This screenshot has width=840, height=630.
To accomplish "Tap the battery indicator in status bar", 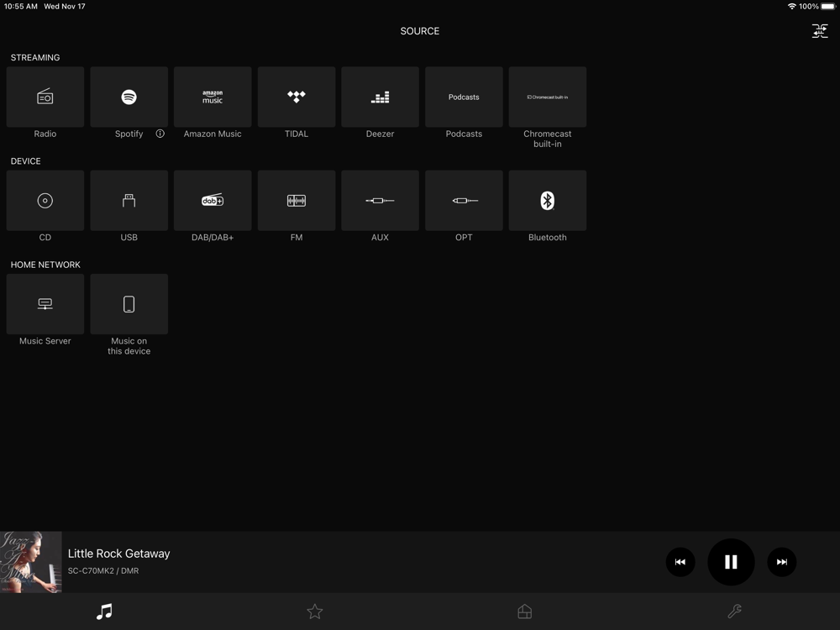I will click(827, 7).
